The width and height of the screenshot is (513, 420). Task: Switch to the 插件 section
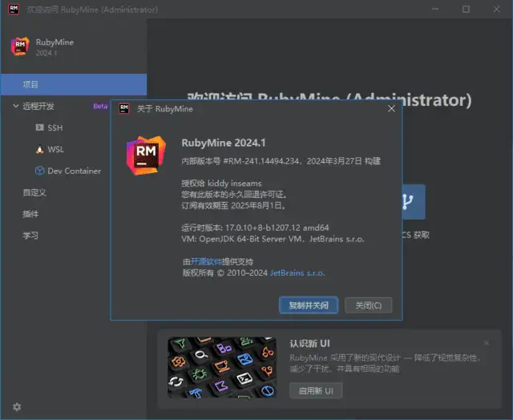coord(30,214)
